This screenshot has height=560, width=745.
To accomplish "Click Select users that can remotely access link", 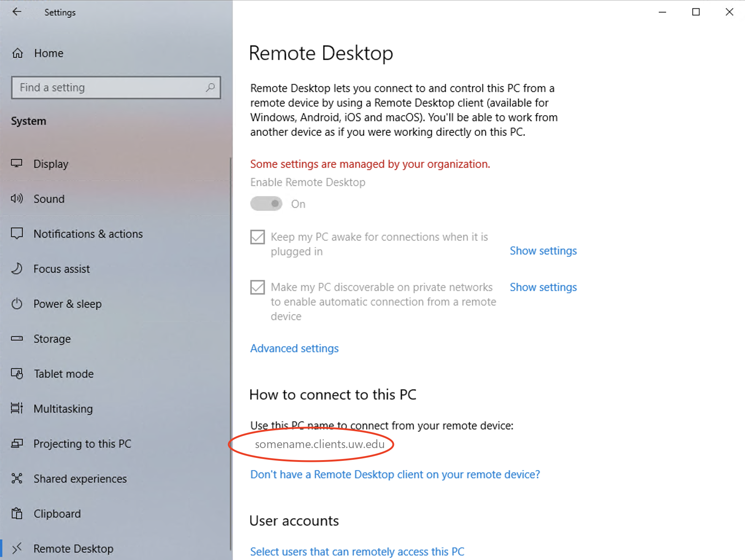I will point(357,552).
